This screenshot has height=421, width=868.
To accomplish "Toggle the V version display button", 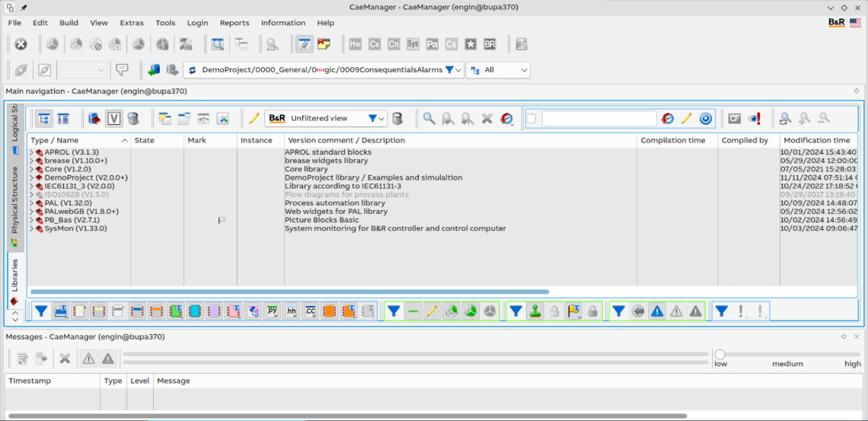I will (114, 119).
